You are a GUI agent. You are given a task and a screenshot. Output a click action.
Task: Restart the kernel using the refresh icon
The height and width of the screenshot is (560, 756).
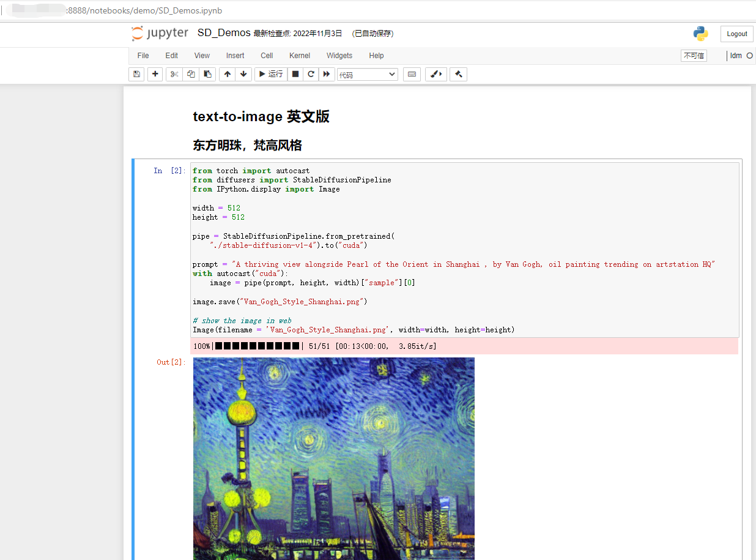311,74
